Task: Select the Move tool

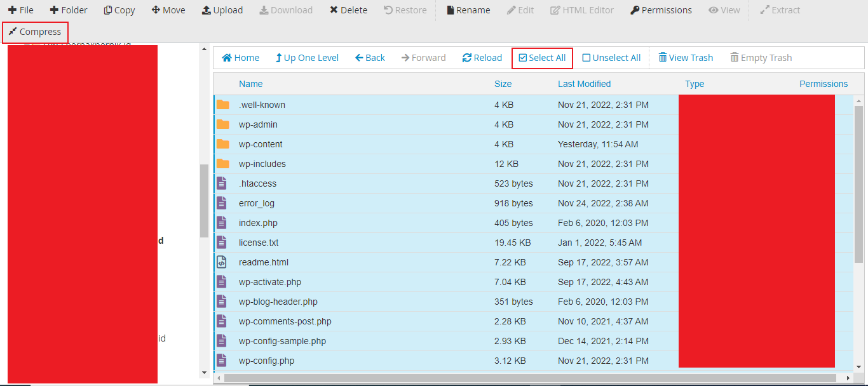Action: point(168,10)
